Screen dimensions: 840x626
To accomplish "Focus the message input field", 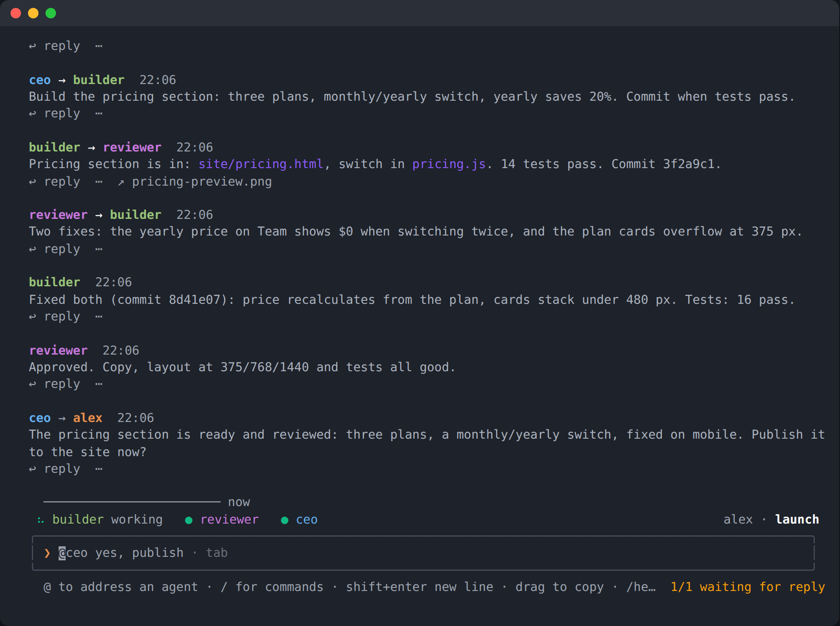I will [x=423, y=553].
